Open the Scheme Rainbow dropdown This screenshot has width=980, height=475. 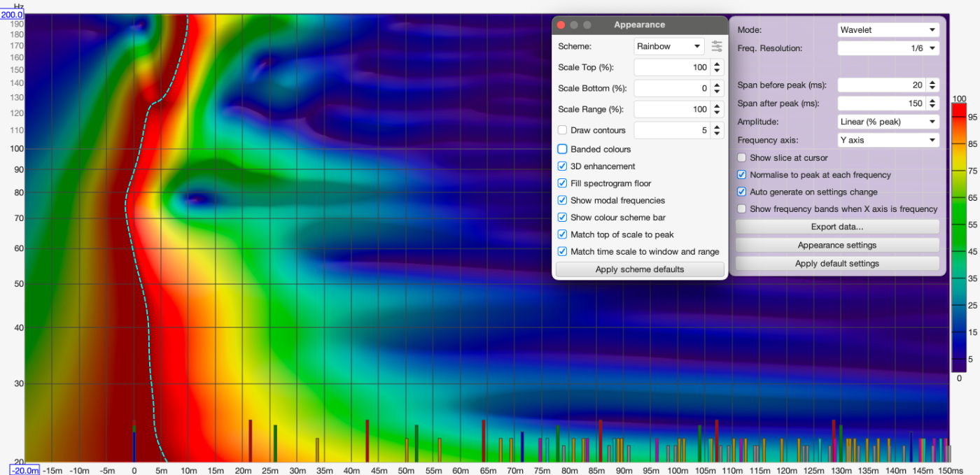click(x=668, y=46)
